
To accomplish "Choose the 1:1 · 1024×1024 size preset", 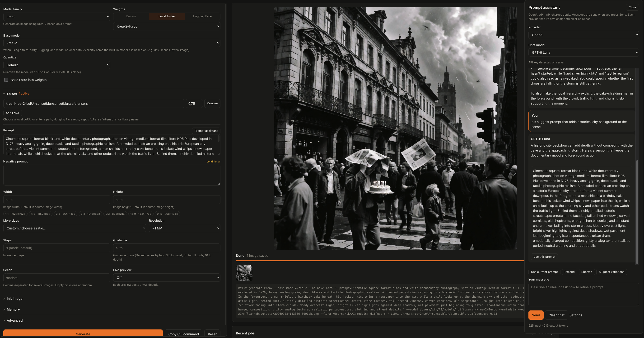I will pos(15,214).
